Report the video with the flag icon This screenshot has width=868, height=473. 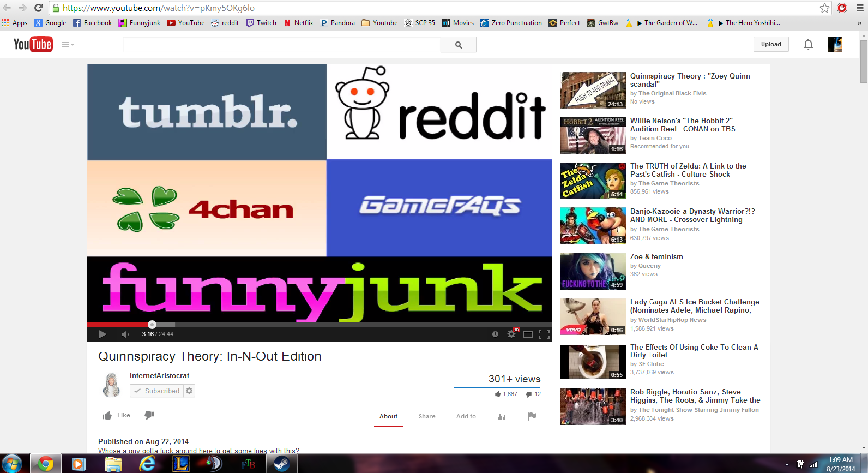point(532,416)
